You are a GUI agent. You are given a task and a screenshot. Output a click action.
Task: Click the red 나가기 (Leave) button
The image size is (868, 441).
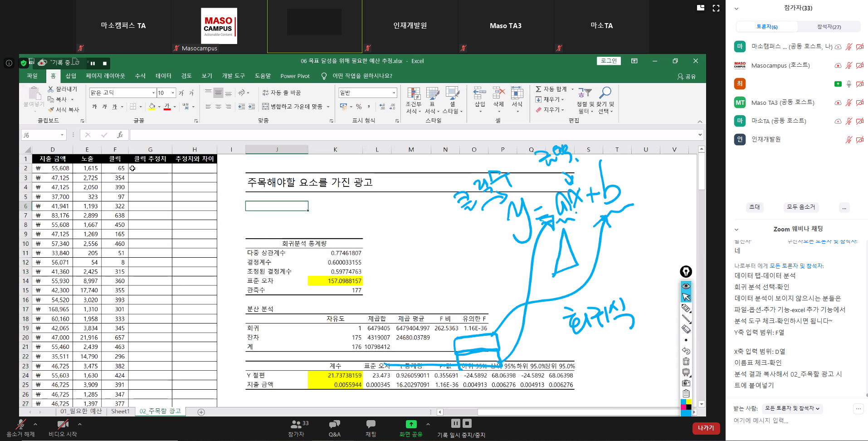pos(706,428)
